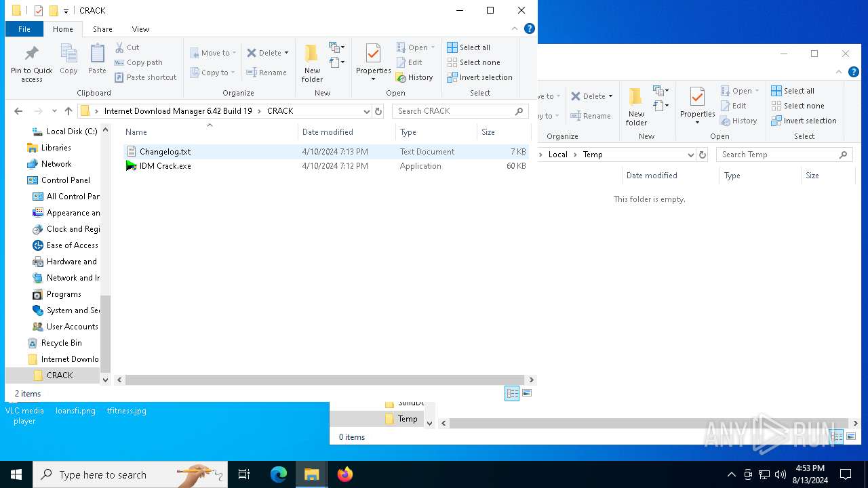This screenshot has width=868, height=488.
Task: Click Invert selection in CRACK window
Action: pos(479,77)
